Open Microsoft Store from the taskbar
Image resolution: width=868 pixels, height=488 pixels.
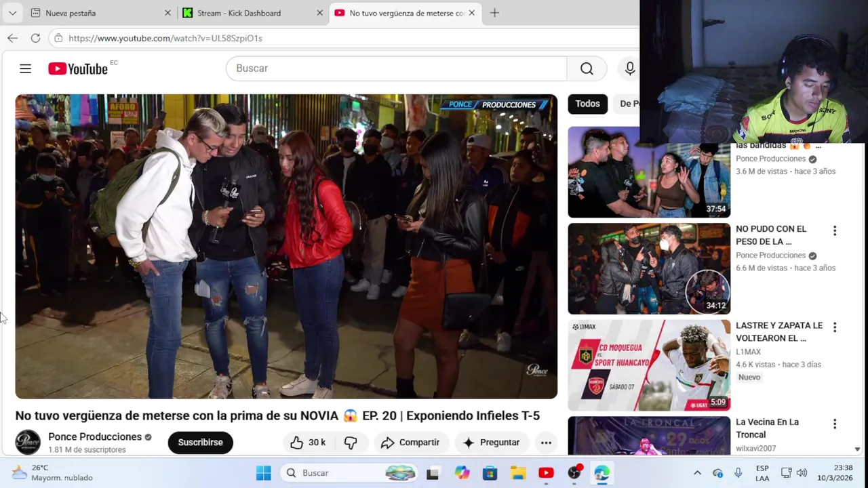tap(490, 473)
